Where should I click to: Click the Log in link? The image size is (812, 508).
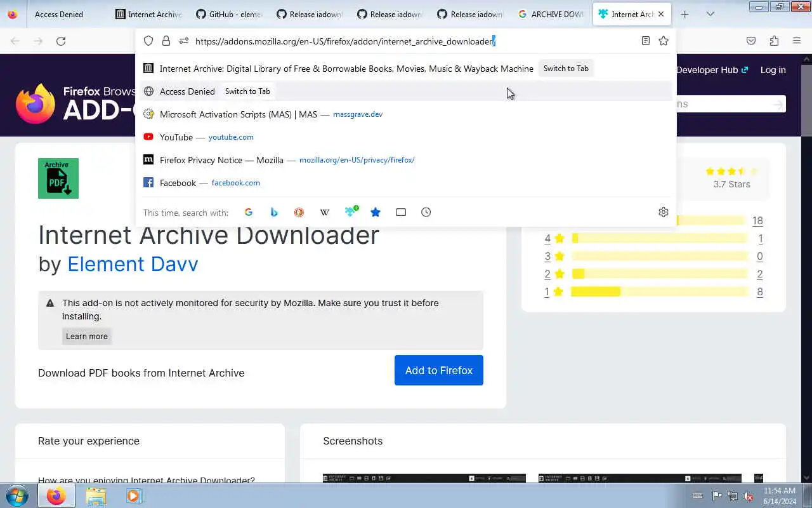[773, 70]
